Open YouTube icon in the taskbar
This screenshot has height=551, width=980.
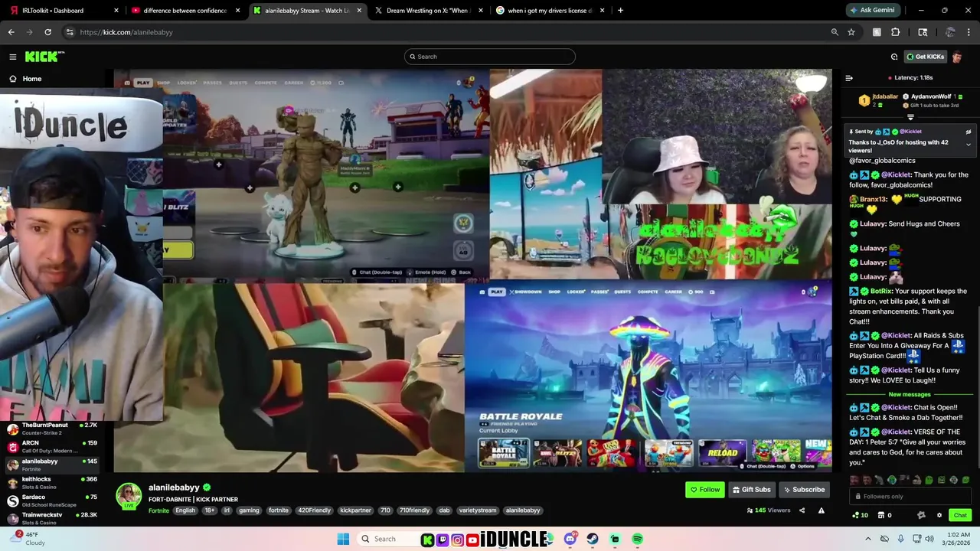472,540
